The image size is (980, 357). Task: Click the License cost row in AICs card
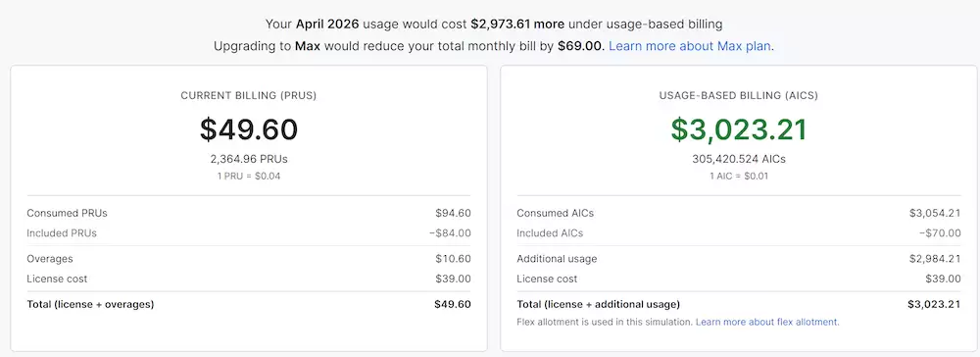pyautogui.click(x=739, y=279)
